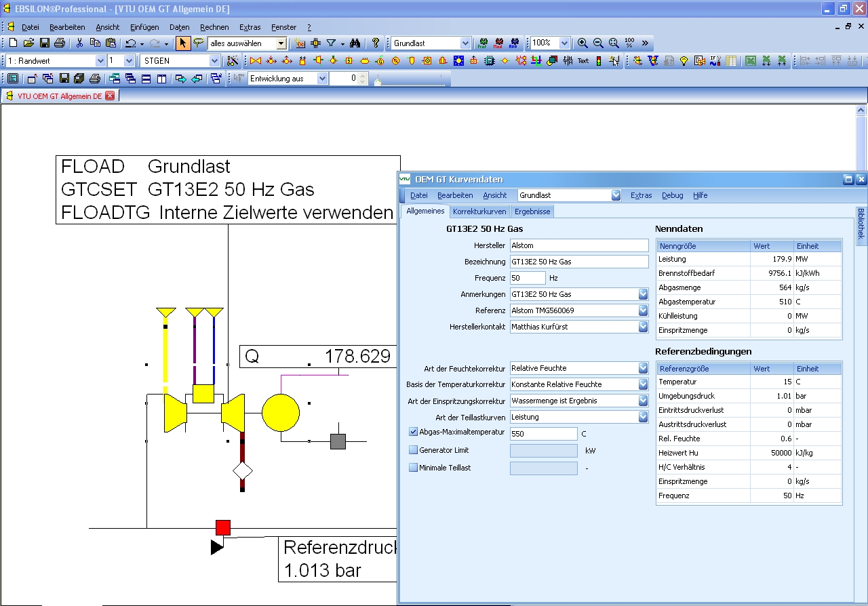
Task: Click the Undo arrow icon
Action: [x=131, y=43]
